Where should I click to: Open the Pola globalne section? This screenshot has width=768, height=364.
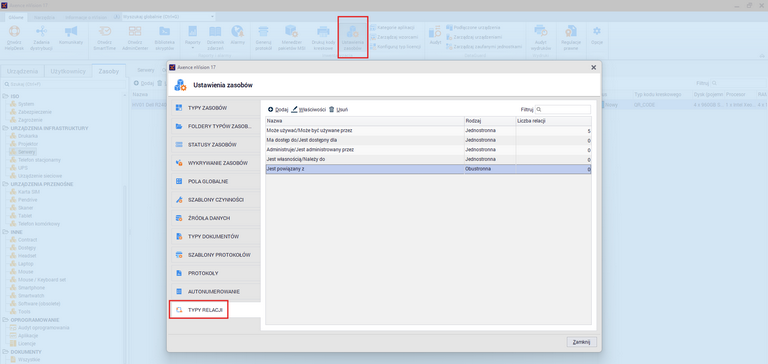pos(215,181)
